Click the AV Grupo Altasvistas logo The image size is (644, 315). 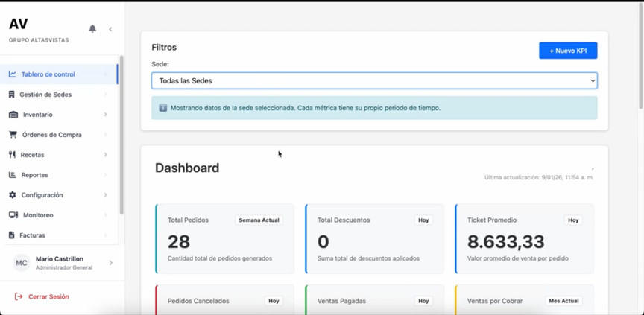coord(39,29)
